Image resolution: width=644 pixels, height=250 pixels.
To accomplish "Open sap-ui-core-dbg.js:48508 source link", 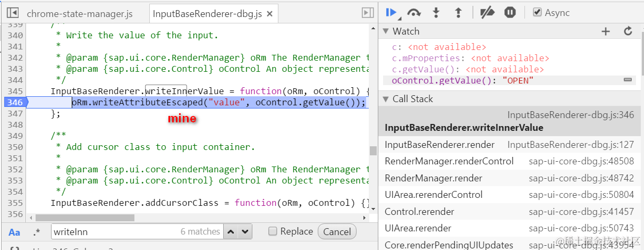I will [x=581, y=161].
